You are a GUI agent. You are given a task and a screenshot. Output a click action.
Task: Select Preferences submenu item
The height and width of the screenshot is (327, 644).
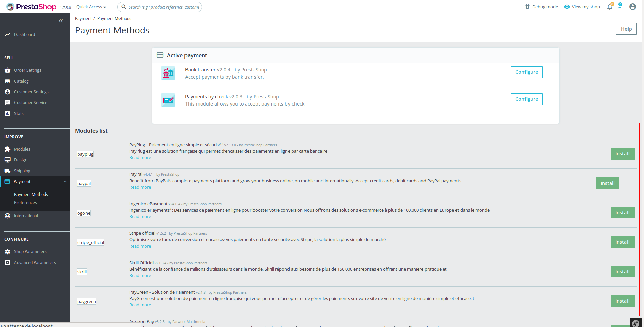coord(26,203)
